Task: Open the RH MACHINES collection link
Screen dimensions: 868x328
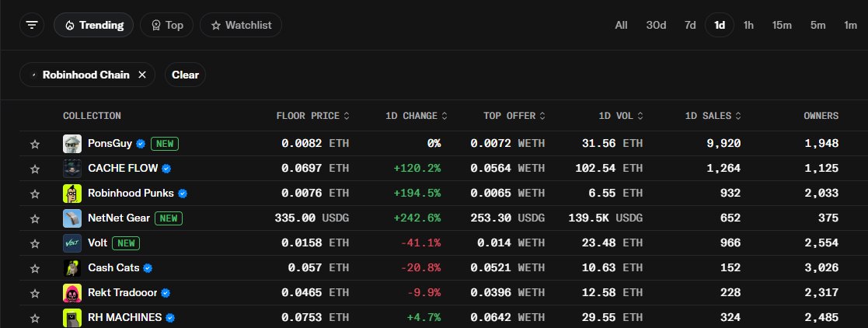Action: (124, 317)
